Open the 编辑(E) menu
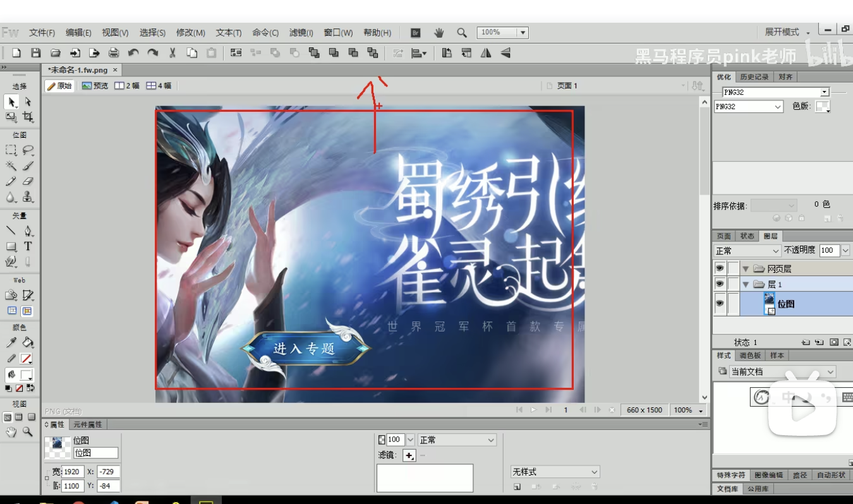853x504 pixels. click(79, 33)
